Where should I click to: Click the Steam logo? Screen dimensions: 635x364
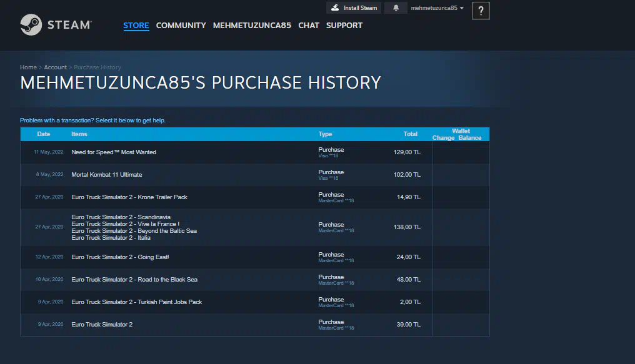click(56, 25)
